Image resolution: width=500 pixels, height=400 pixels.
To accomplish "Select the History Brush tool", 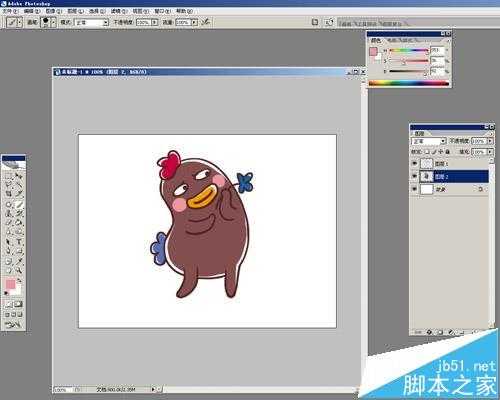I will [19, 213].
